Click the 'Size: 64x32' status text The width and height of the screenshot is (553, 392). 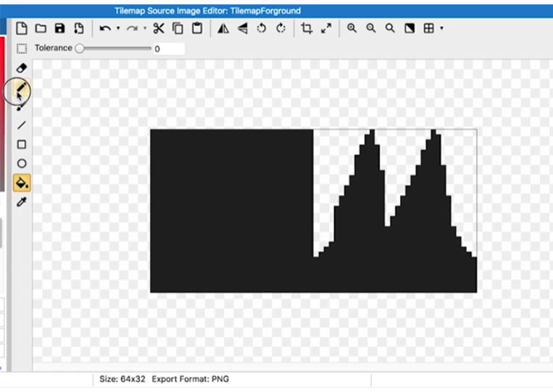[x=122, y=379]
